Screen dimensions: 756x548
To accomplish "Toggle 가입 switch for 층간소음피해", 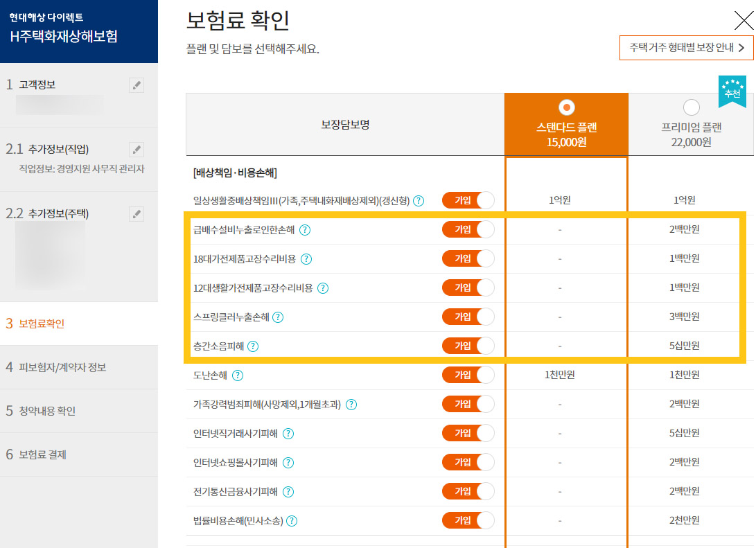I will click(x=469, y=346).
